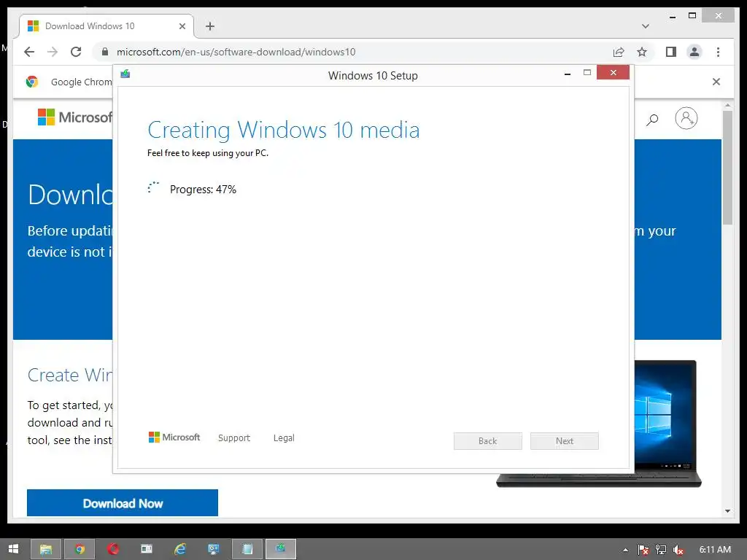Open the Chrome three-dot menu

tap(718, 52)
